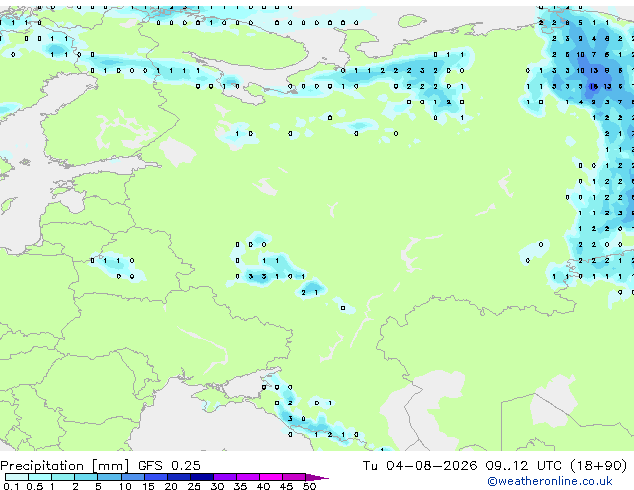Screen dimensions: 634x490
Task: Click the '16' maximum precipitation value on map
Action: [x=594, y=86]
